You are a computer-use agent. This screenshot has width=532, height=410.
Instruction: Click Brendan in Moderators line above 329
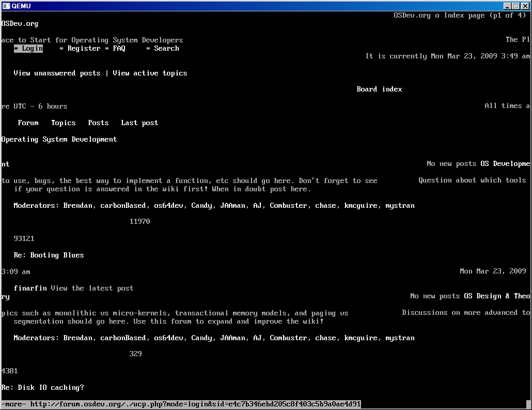coord(77,338)
